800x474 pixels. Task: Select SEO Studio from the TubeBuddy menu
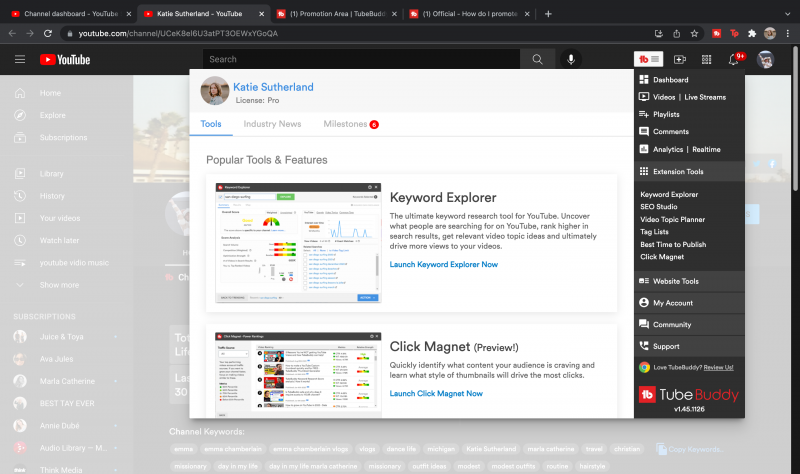pos(659,206)
